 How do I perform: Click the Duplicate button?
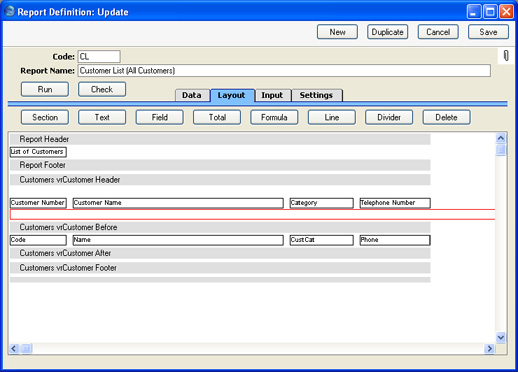387,32
